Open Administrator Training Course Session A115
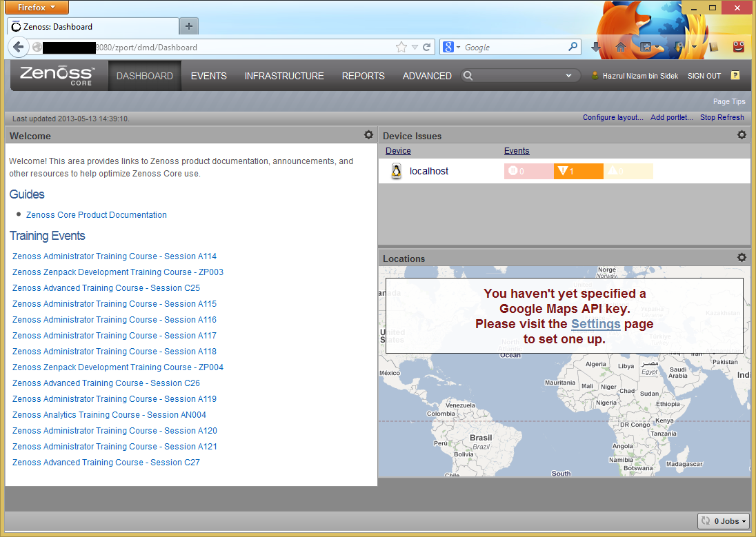Viewport: 756px width, 537px height. click(115, 304)
